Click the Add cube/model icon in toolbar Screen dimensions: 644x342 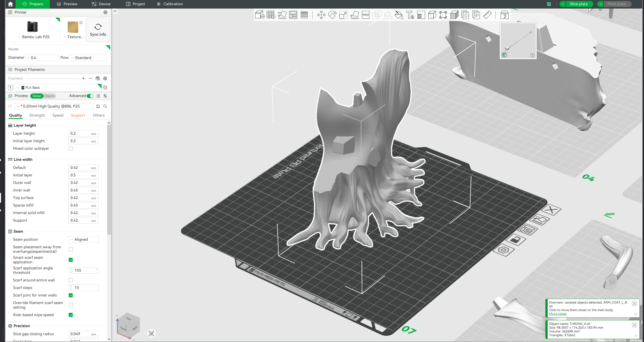click(x=260, y=15)
